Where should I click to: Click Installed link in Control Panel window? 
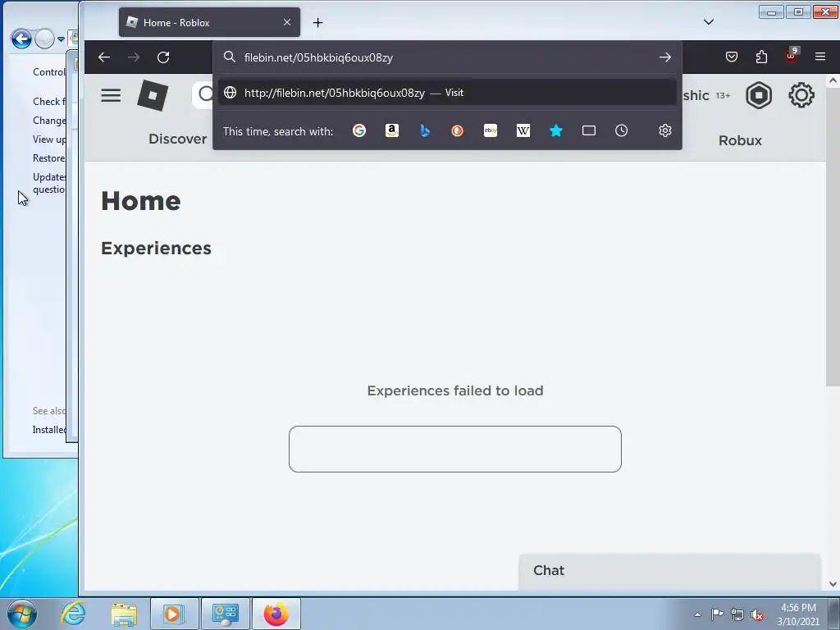pos(49,430)
